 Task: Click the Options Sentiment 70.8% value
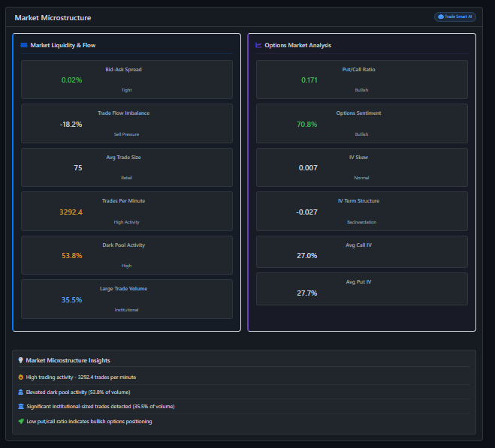click(306, 125)
